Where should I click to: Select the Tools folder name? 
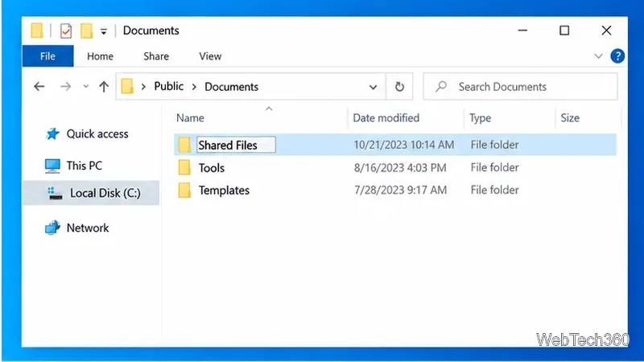[212, 168]
